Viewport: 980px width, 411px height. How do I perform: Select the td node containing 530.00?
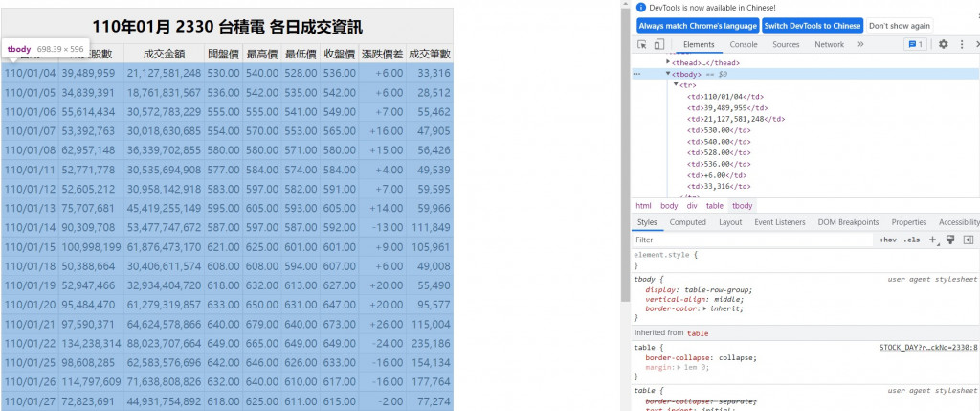(718, 130)
